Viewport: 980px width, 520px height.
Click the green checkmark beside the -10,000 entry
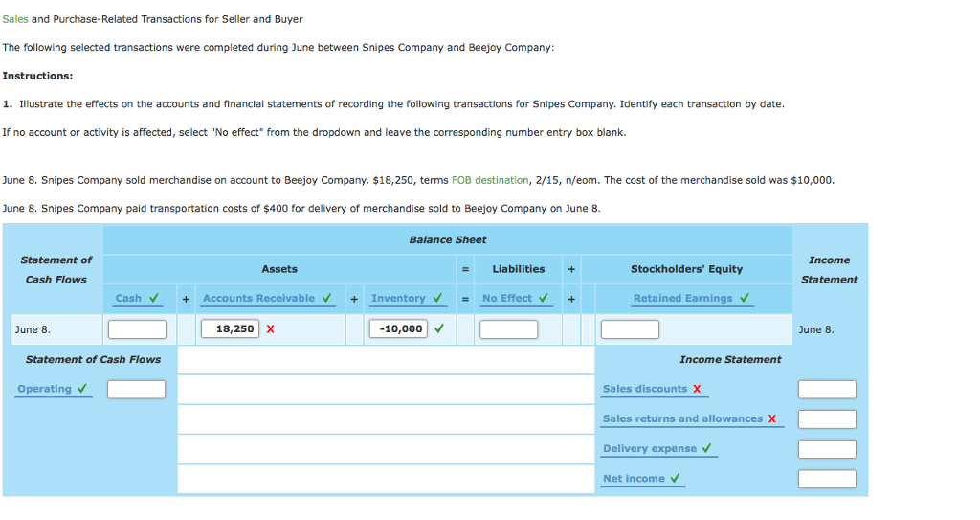[x=438, y=328]
